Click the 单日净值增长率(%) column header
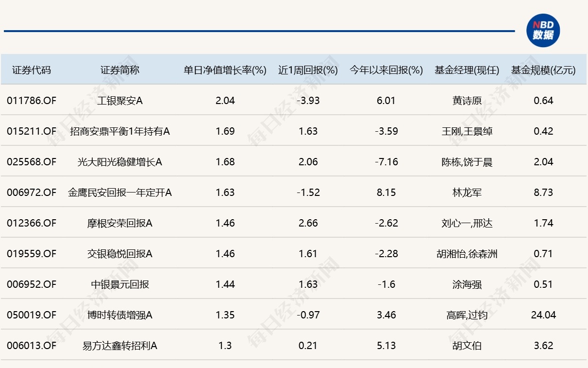This screenshot has width=588, height=368. click(225, 70)
